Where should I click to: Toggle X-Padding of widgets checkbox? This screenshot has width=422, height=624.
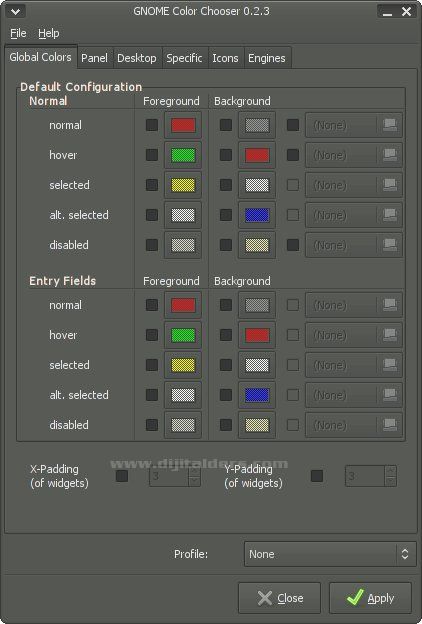click(x=122, y=476)
